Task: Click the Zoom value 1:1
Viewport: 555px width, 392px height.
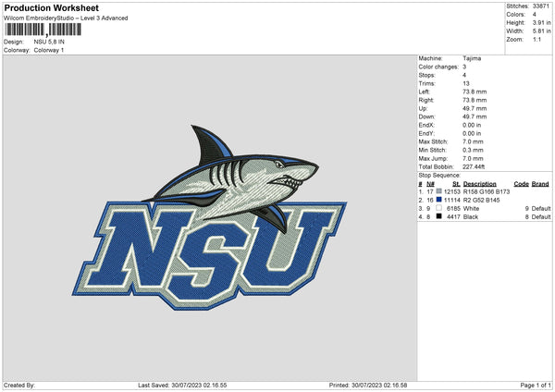Action: pos(536,39)
